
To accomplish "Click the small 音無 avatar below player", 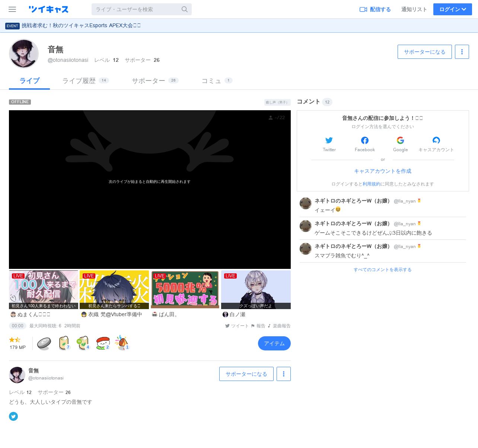I will (17, 375).
